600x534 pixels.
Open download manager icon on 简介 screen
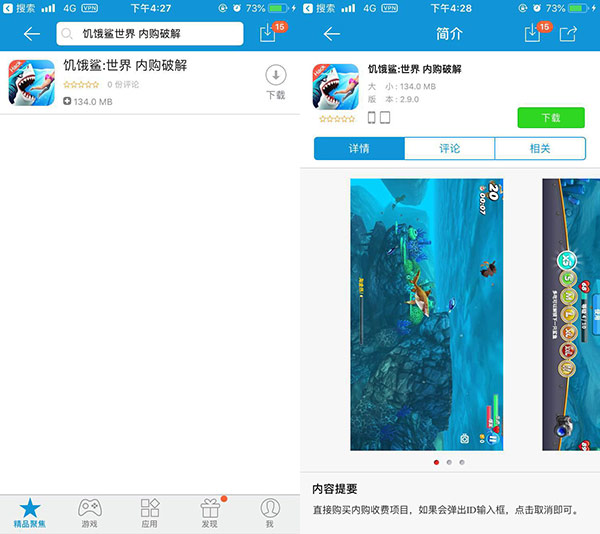point(532,33)
